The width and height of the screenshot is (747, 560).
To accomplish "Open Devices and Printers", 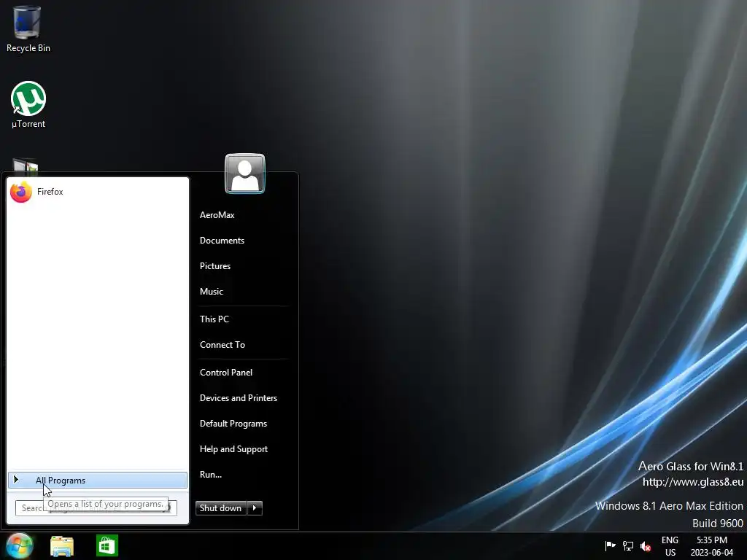I will (x=239, y=398).
